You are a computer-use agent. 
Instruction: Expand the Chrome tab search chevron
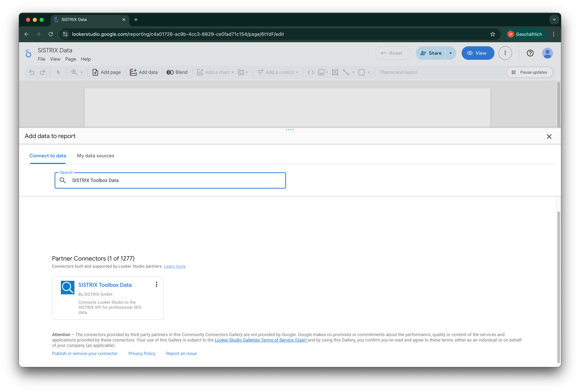(x=554, y=19)
